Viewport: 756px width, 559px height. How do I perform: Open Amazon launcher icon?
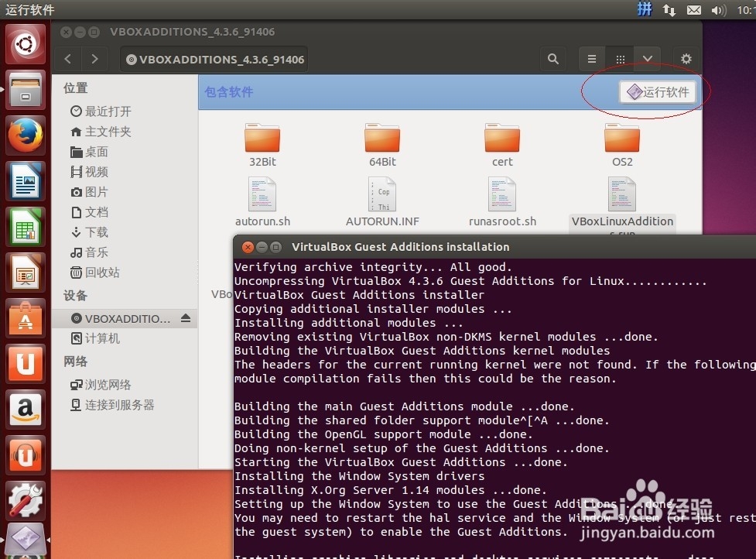26,409
